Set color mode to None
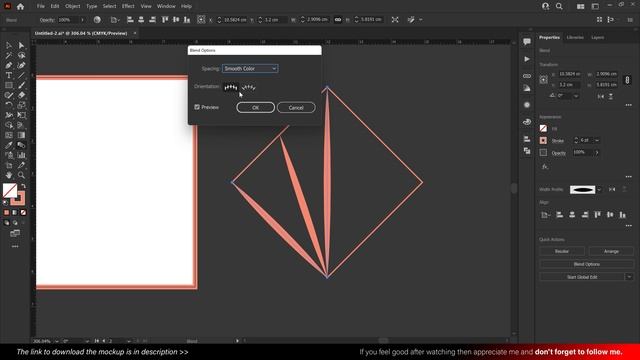 point(23,212)
